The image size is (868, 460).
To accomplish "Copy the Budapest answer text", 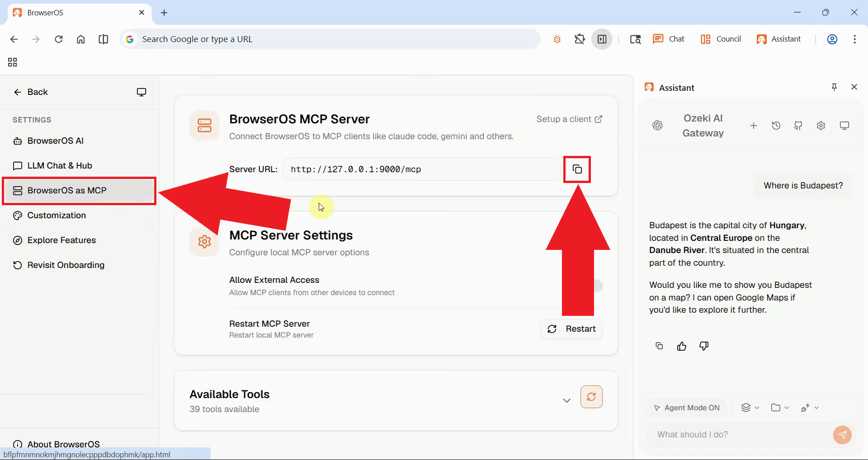I will [x=659, y=346].
